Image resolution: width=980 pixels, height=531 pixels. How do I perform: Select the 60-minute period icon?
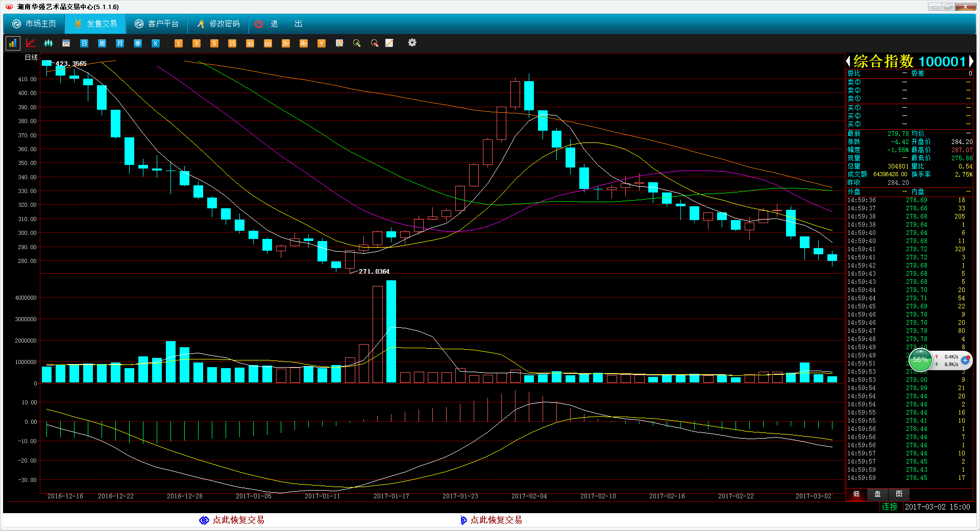268,43
